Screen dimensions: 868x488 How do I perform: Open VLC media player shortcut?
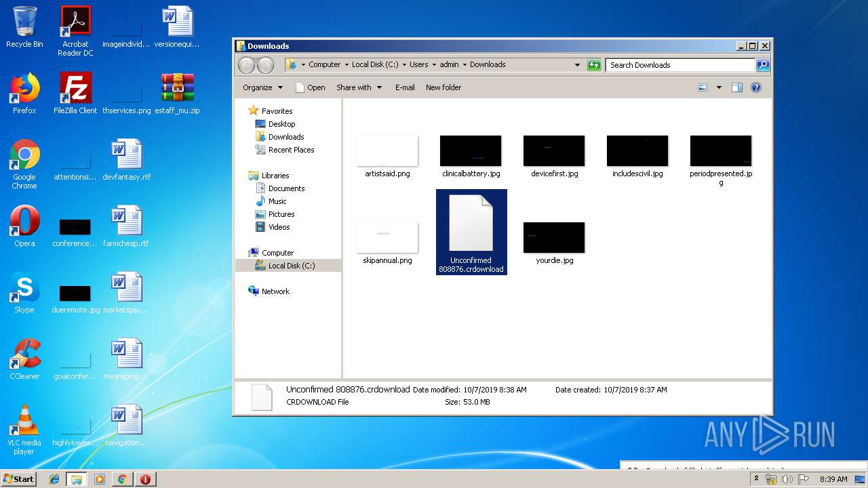pos(24,430)
